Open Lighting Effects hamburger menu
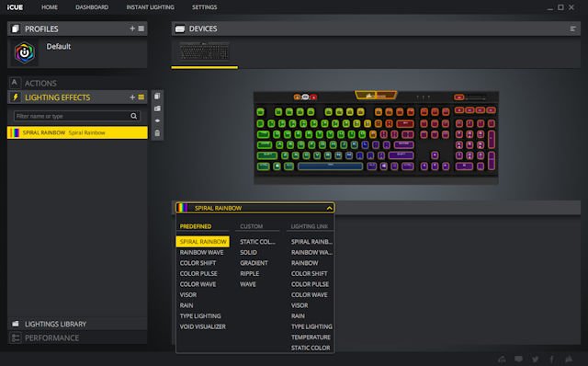 (x=141, y=97)
